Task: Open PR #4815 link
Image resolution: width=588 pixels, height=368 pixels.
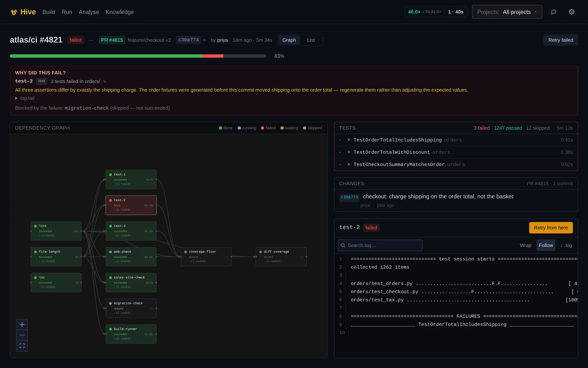Action: [x=112, y=40]
